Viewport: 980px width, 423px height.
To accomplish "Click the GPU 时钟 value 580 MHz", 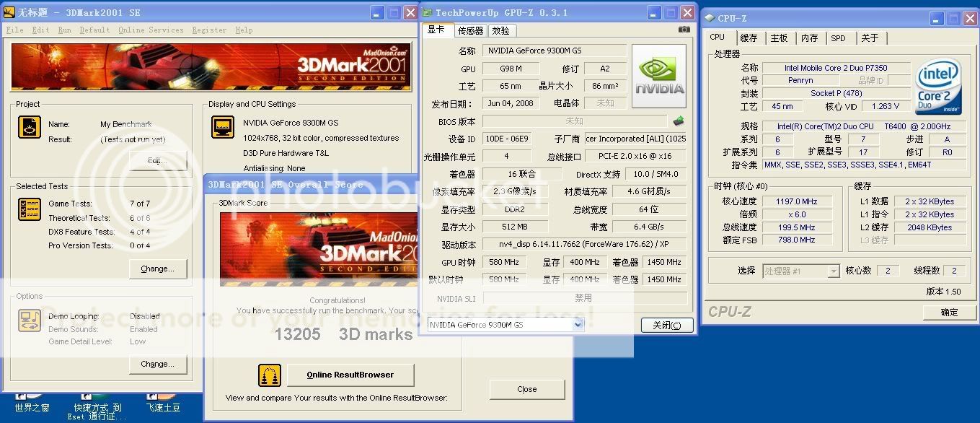I will click(x=504, y=262).
